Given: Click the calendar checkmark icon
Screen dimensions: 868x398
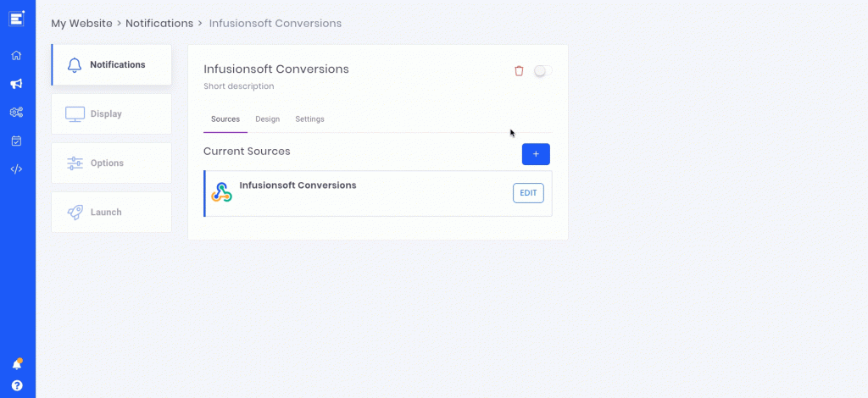Looking at the screenshot, I should [17, 141].
